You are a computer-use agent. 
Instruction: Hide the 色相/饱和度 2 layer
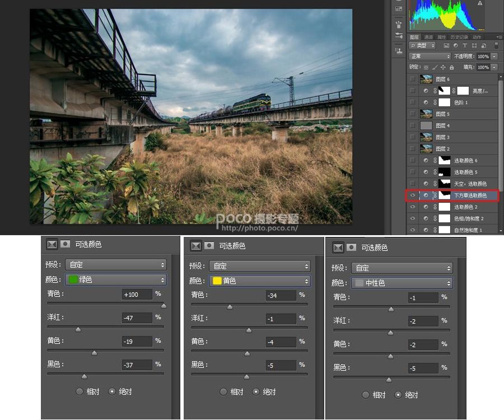(413, 218)
